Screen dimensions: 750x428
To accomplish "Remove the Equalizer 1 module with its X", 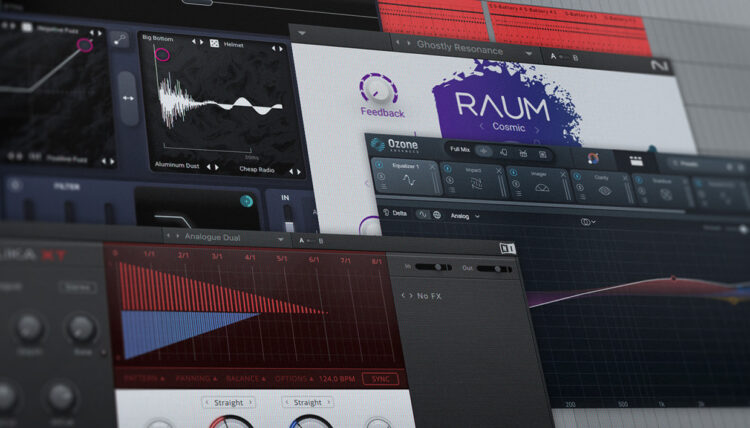I will [432, 166].
